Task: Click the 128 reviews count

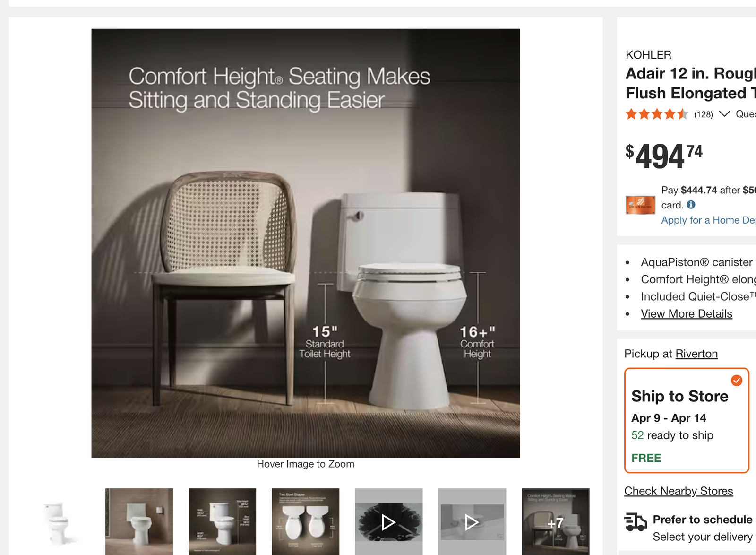Action: pos(703,114)
